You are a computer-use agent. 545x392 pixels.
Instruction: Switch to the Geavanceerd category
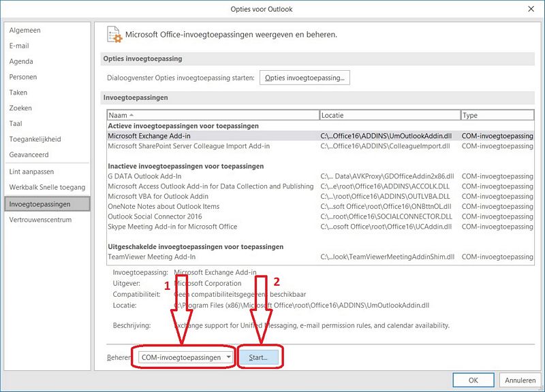point(29,155)
